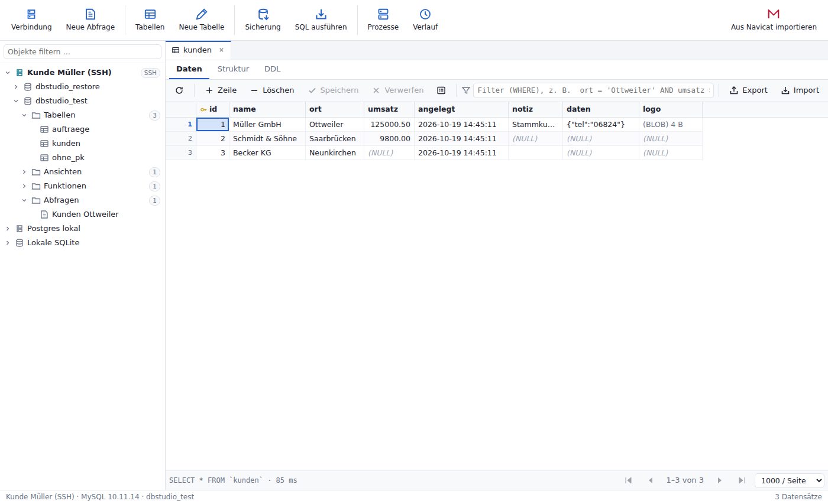Click the Löschen button
This screenshot has height=504, width=828.
point(272,90)
